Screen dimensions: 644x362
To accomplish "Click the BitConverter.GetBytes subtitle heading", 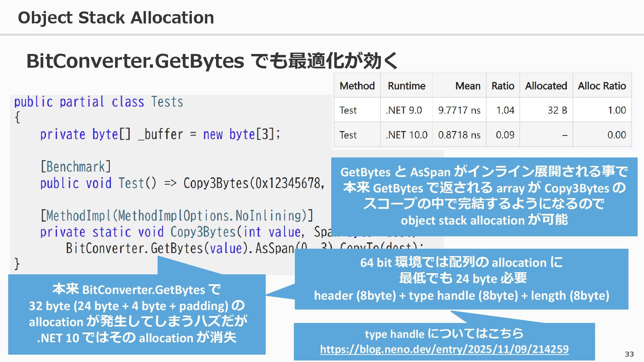I will [x=212, y=61].
